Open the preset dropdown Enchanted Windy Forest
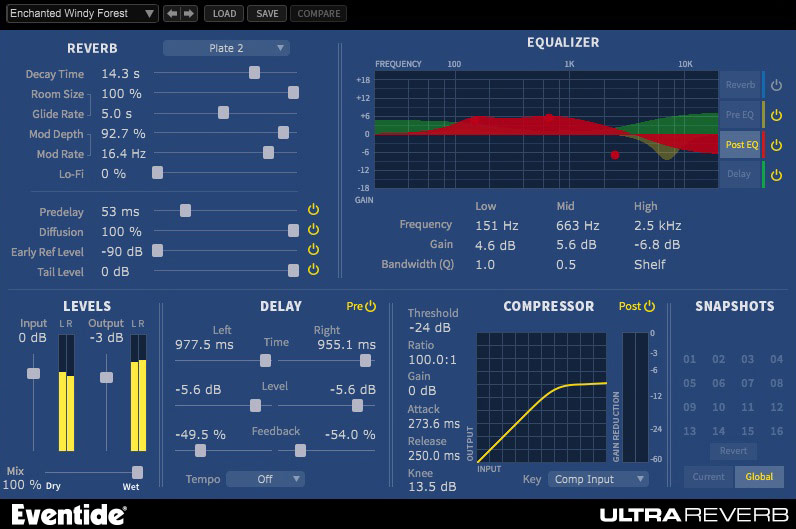 coord(82,14)
